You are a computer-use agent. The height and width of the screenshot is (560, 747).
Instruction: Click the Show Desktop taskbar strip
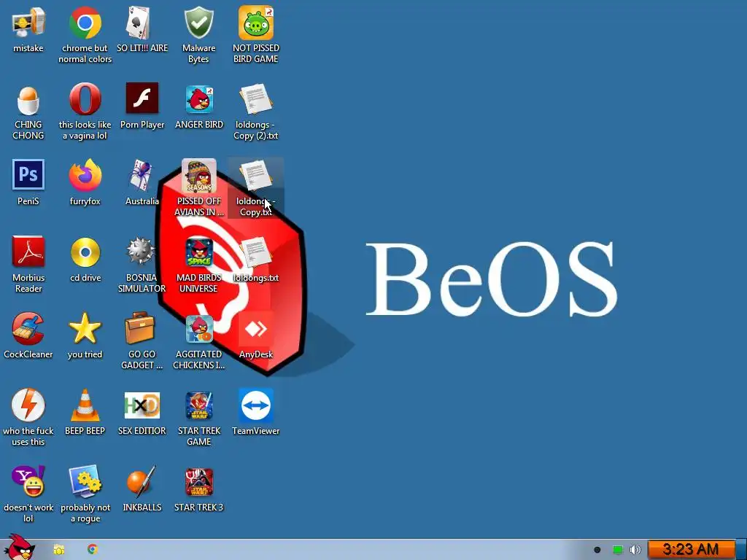(741, 550)
